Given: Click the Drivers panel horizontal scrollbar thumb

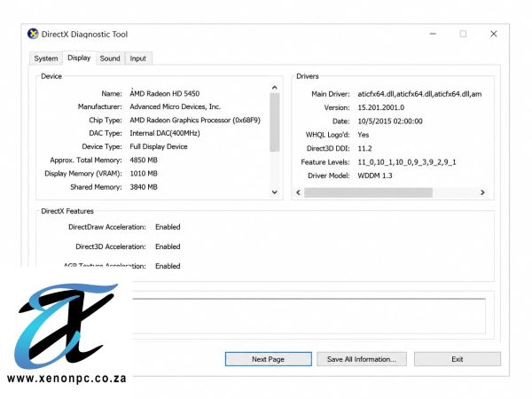Looking at the screenshot, I should tap(368, 192).
